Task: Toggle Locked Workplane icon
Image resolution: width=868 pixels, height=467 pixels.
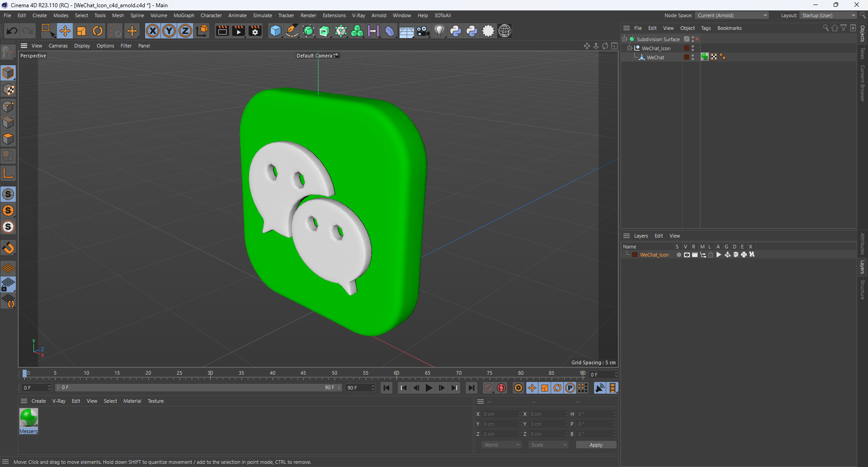Action: point(8,285)
